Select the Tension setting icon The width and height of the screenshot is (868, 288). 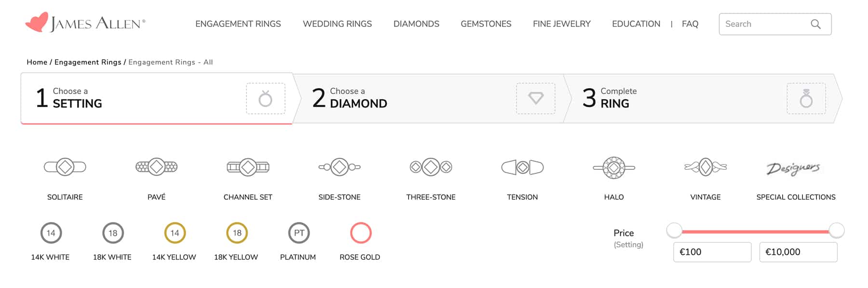pos(522,167)
